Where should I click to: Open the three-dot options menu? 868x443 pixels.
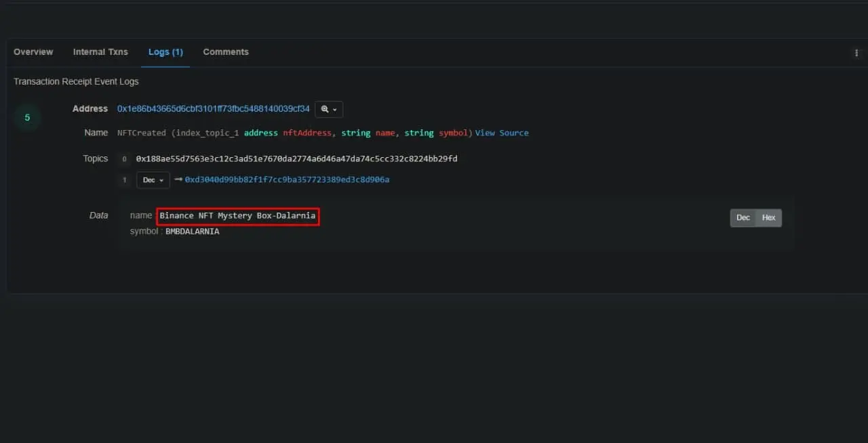[856, 53]
